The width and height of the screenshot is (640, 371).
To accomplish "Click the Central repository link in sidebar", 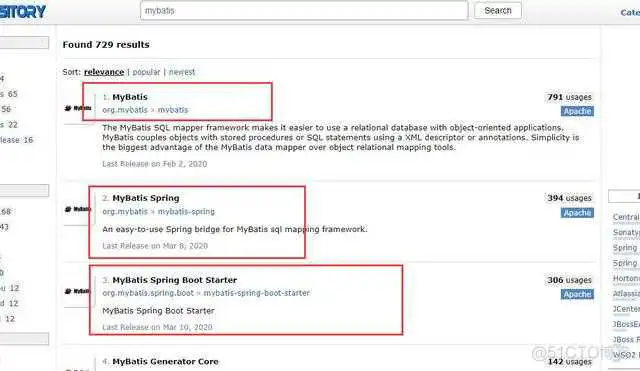I will (626, 217).
